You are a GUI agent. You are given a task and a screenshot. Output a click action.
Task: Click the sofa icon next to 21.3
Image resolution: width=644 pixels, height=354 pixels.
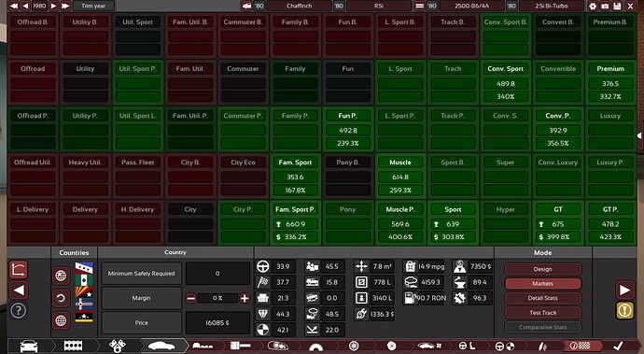point(263,298)
